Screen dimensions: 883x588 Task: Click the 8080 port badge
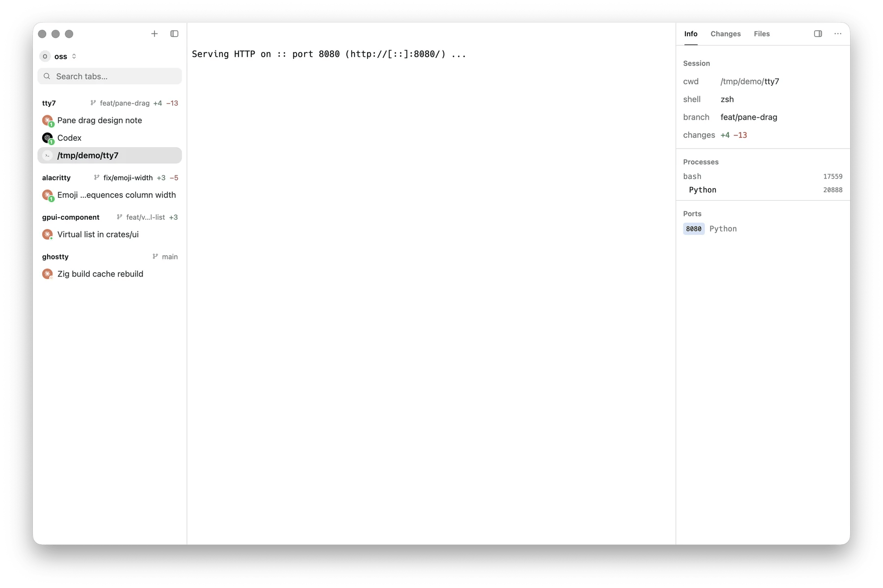(x=694, y=229)
